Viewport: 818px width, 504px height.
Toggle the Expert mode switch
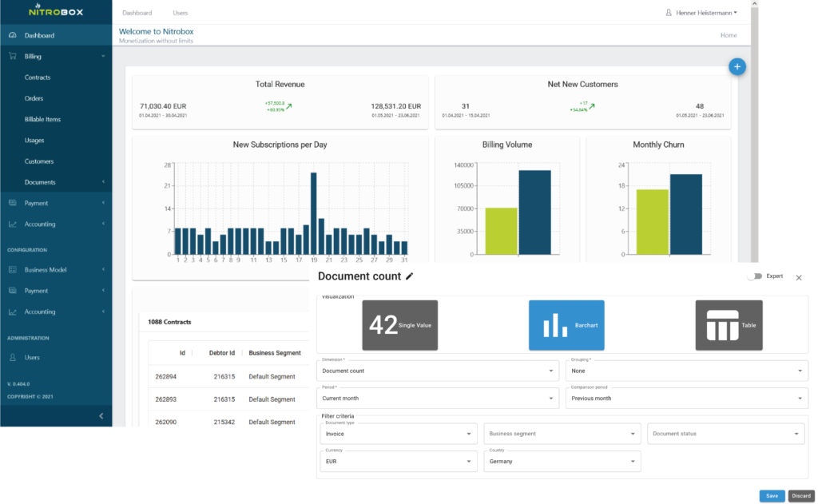click(x=755, y=276)
